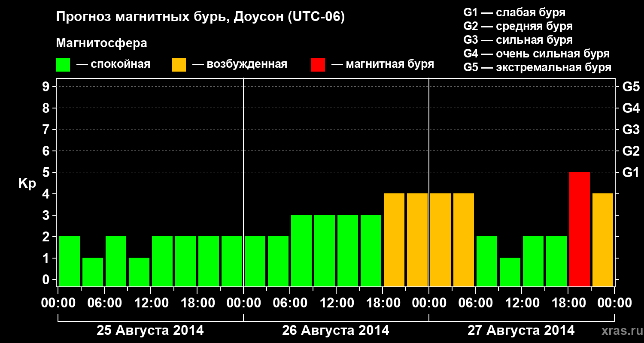Click the 'Kp' axis title

tap(27, 184)
